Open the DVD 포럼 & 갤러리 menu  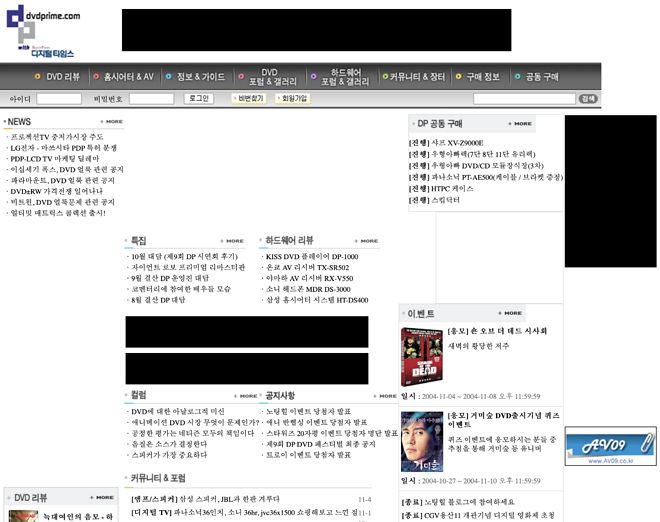272,77
